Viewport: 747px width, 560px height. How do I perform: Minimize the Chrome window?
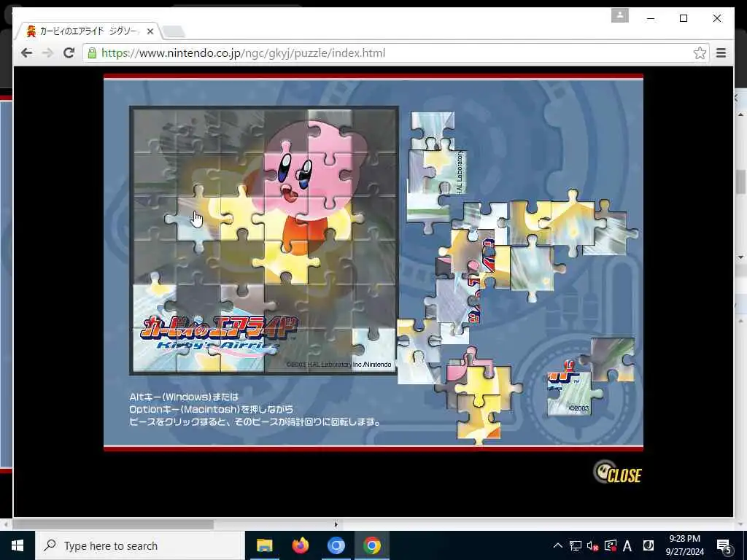coord(651,18)
